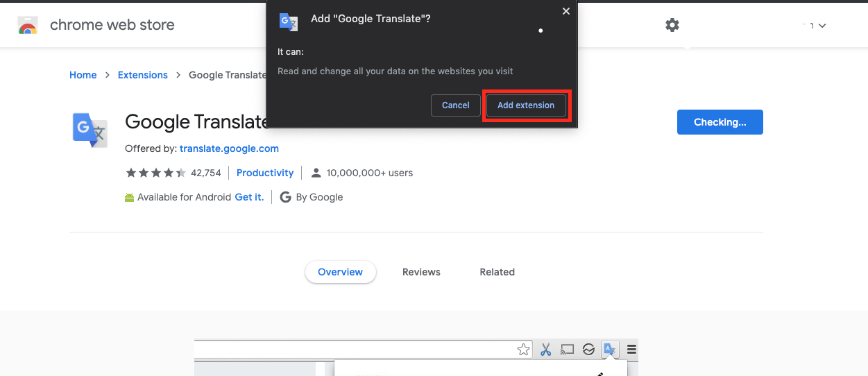
Task: Click the Translate extension icon in preview
Action: pyautogui.click(x=610, y=350)
